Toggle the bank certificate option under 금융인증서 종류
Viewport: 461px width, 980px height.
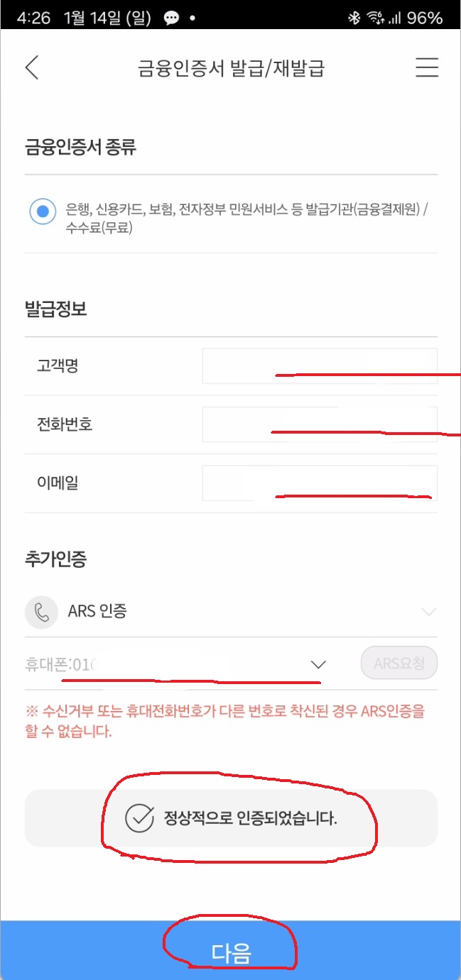tap(43, 211)
